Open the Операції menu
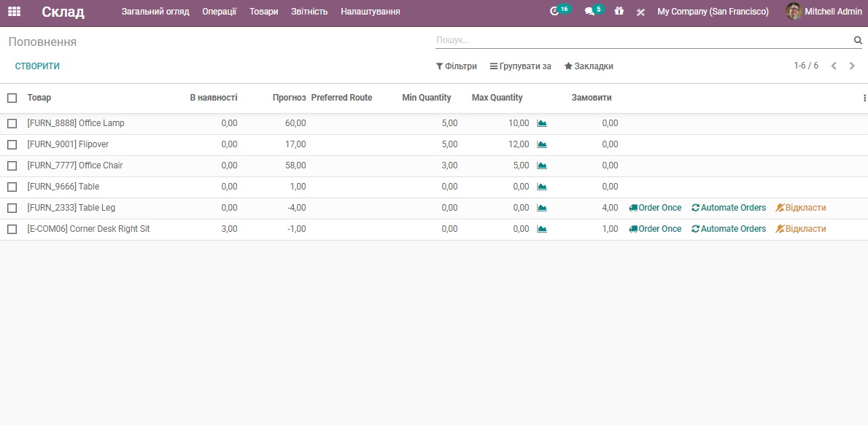 click(x=219, y=12)
